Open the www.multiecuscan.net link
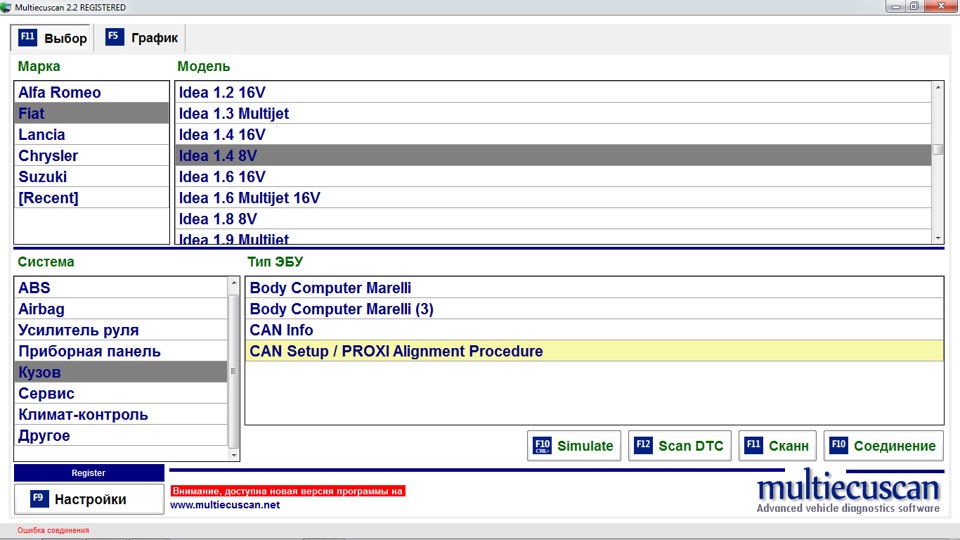960x540 pixels. (x=225, y=505)
